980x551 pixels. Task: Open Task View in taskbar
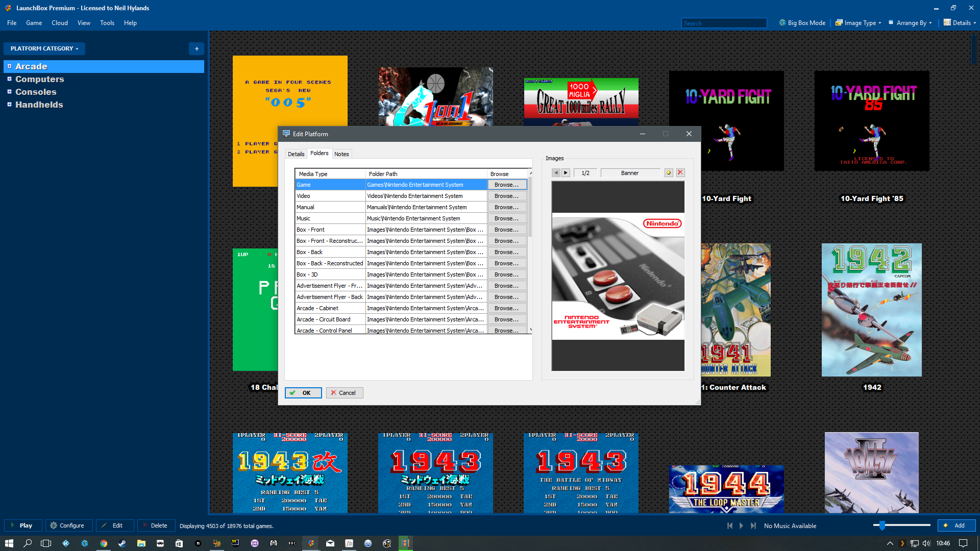tap(46, 543)
